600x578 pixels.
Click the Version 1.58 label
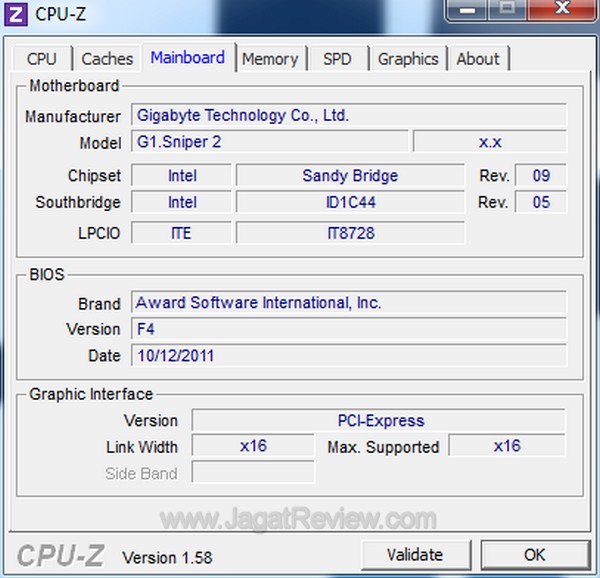[x=167, y=557]
